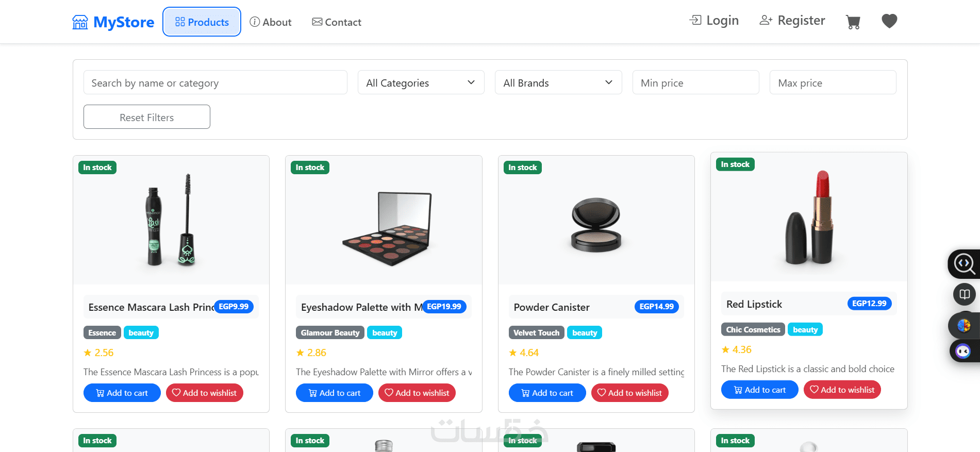The width and height of the screenshot is (980, 452).
Task: Click the Reset Filters button
Action: [146, 117]
